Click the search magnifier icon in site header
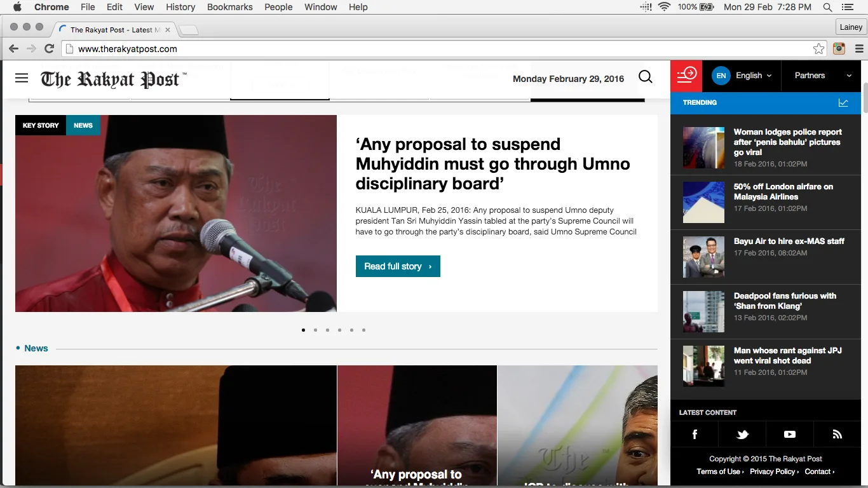Screen dimensions: 868x488 pos(645,77)
